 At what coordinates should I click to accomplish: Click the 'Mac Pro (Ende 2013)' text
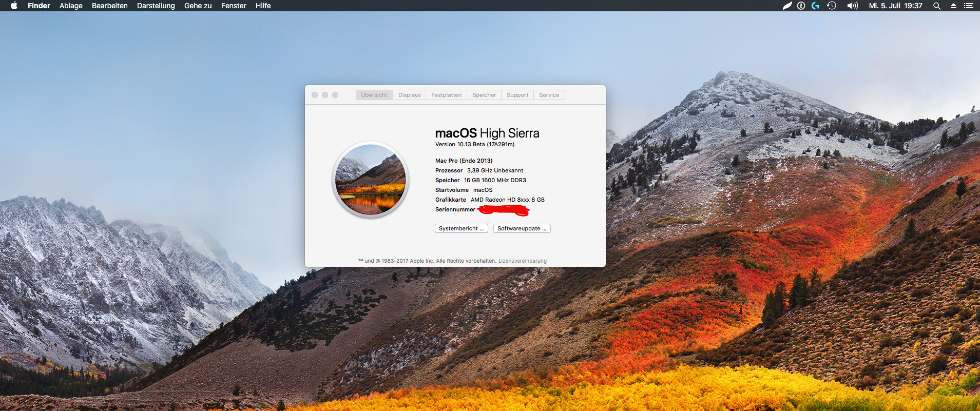point(464,161)
